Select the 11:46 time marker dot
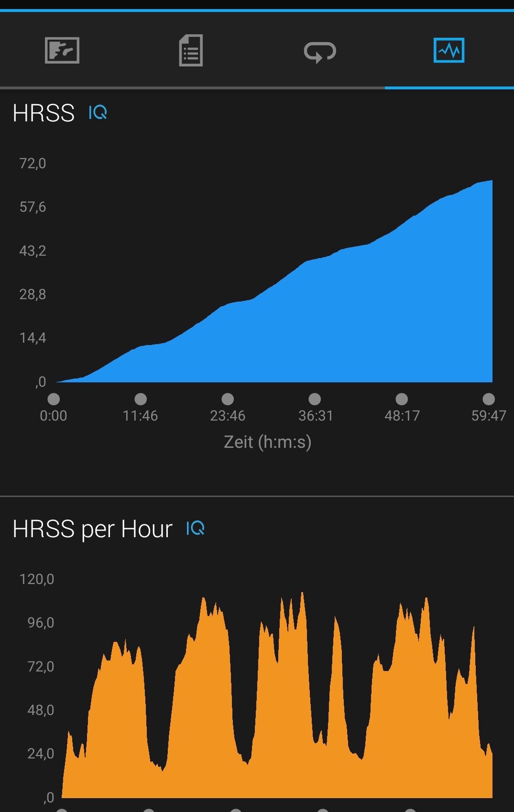This screenshot has height=812, width=514. pos(141,399)
